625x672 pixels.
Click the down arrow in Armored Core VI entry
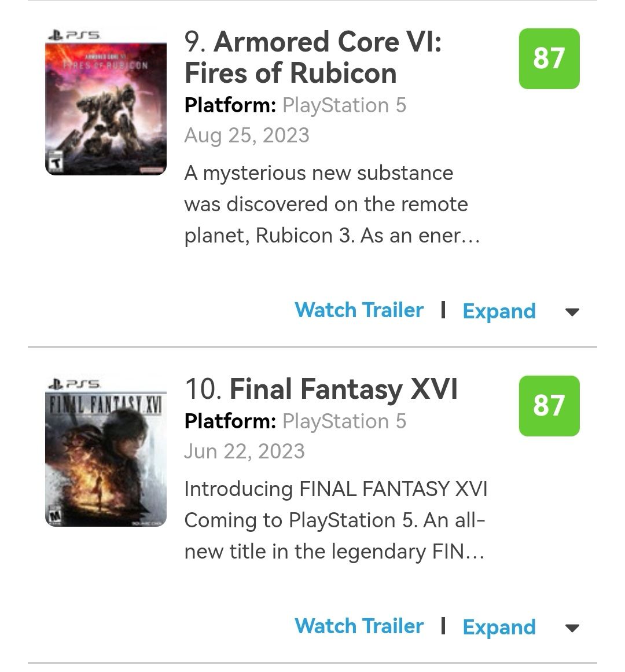point(572,313)
